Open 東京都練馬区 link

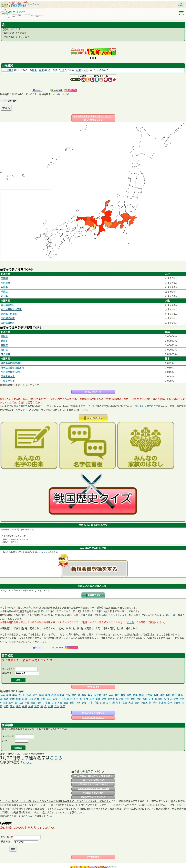coord(8,305)
